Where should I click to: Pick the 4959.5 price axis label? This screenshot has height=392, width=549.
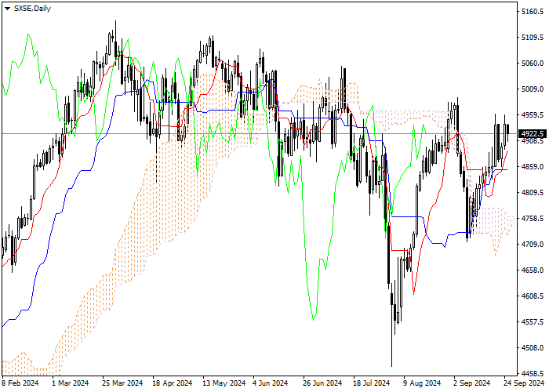click(x=533, y=115)
